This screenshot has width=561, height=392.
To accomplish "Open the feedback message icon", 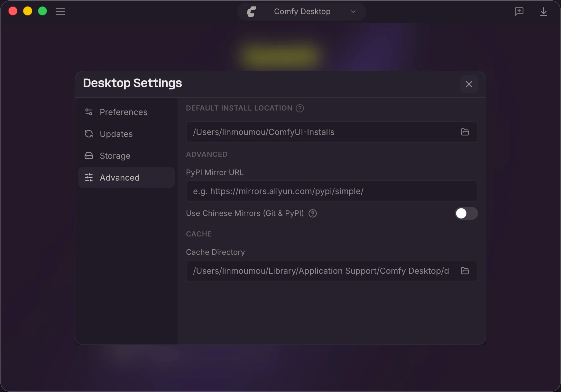I will click(x=519, y=12).
